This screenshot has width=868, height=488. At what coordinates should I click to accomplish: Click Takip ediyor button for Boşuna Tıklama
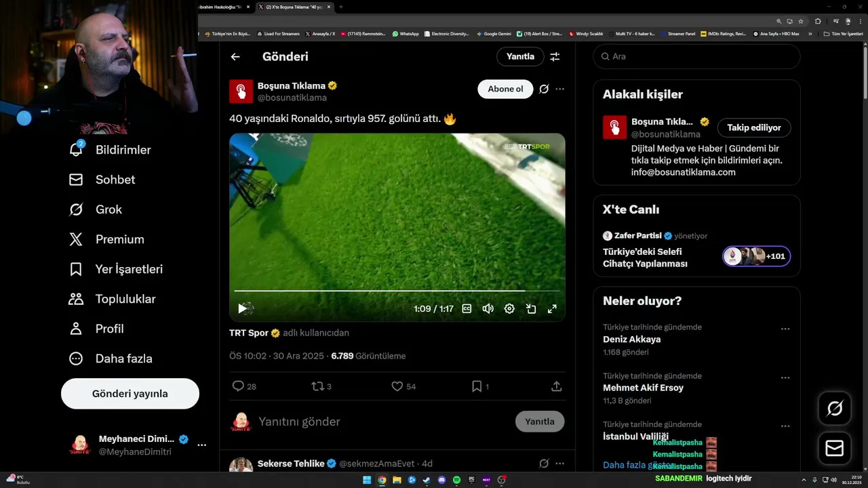pyautogui.click(x=754, y=127)
